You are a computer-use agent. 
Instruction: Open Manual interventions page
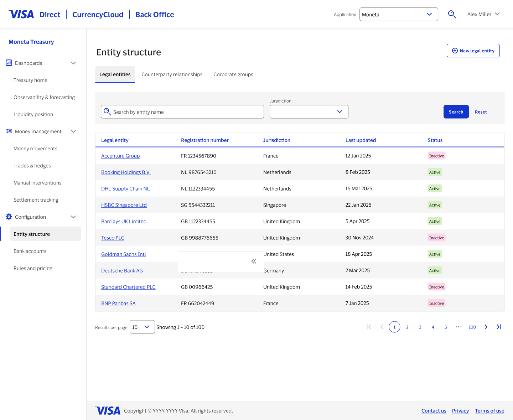[37, 183]
